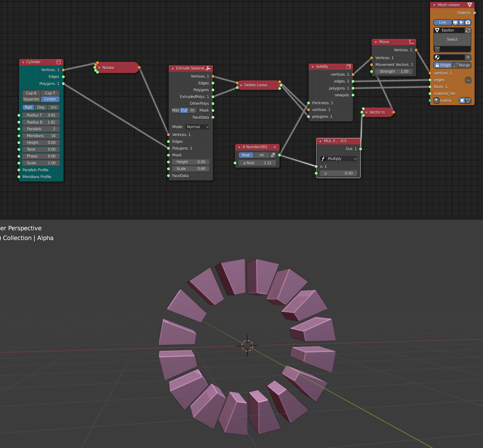Switch A Number node to int mode
483x448 pixels.
[261, 155]
